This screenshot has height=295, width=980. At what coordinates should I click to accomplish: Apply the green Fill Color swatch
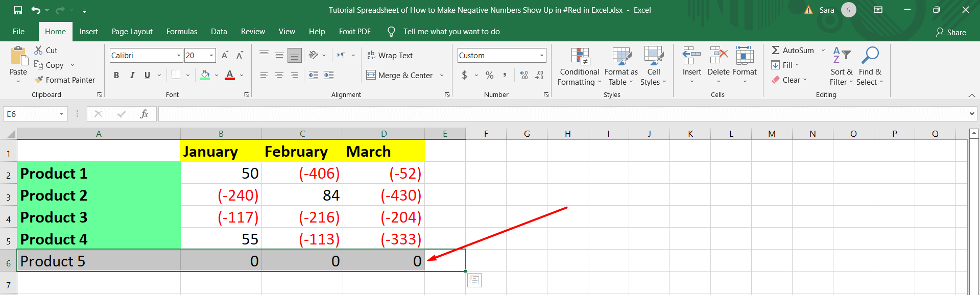(x=205, y=75)
